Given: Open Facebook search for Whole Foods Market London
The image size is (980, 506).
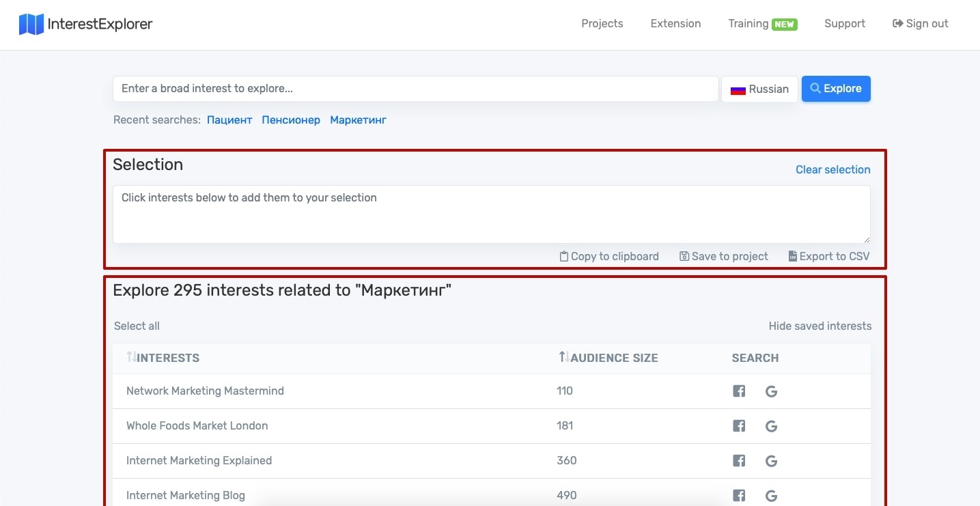Looking at the screenshot, I should 739,426.
